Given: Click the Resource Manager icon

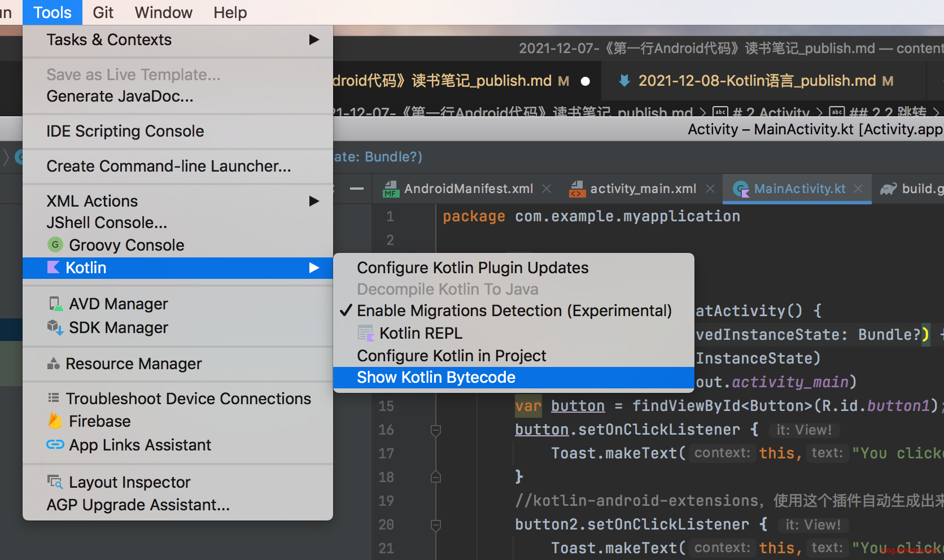Looking at the screenshot, I should [x=54, y=364].
